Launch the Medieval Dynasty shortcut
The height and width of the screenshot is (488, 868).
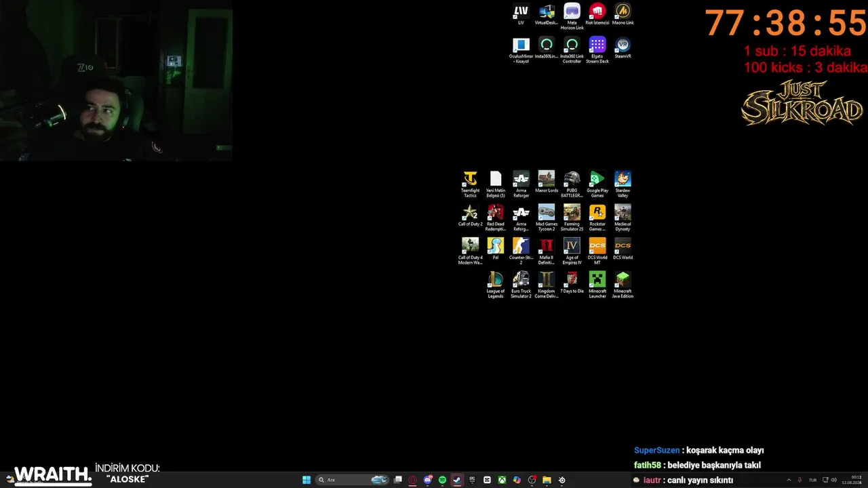pyautogui.click(x=623, y=218)
